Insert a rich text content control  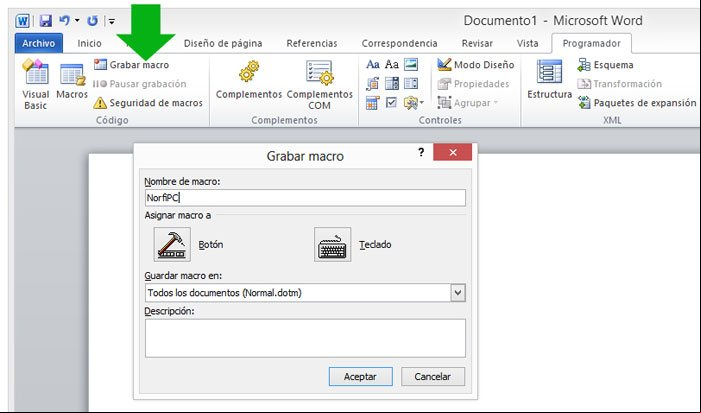click(372, 65)
